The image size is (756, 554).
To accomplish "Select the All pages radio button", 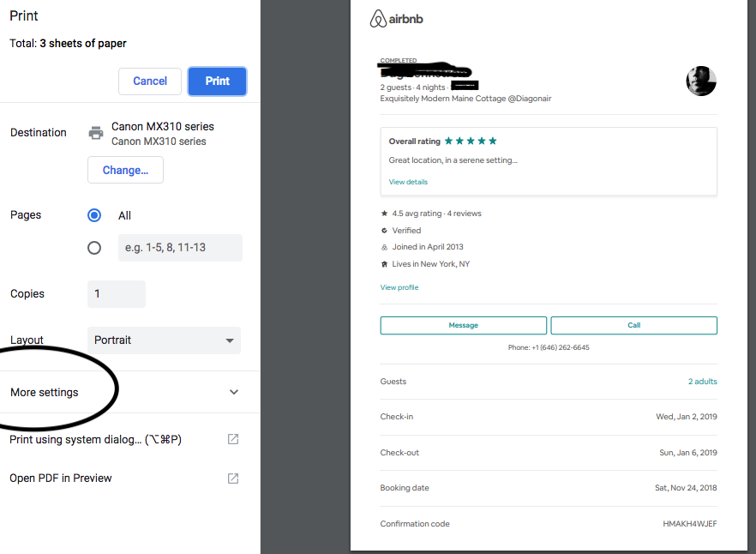I will pos(94,215).
